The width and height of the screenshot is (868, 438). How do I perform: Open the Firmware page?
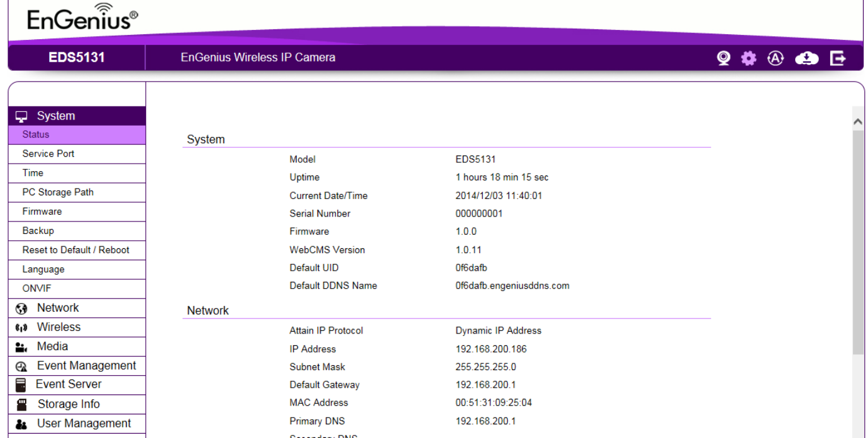click(77, 212)
